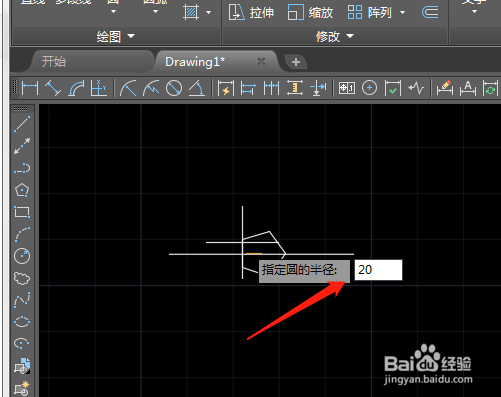The image size is (501, 397).
Task: Select the Angular dimension tool
Action: pyautogui.click(x=197, y=89)
